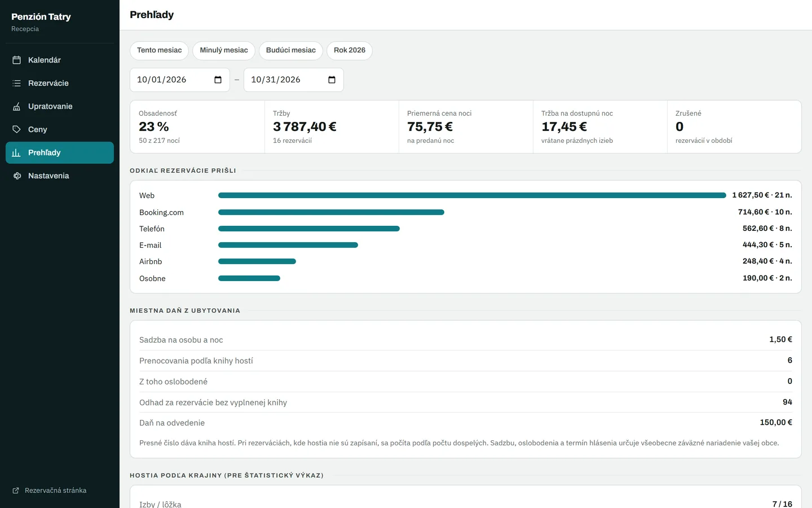This screenshot has height=508, width=812.
Task: Click the Sadzba na osobu a noc row
Action: [x=466, y=340]
